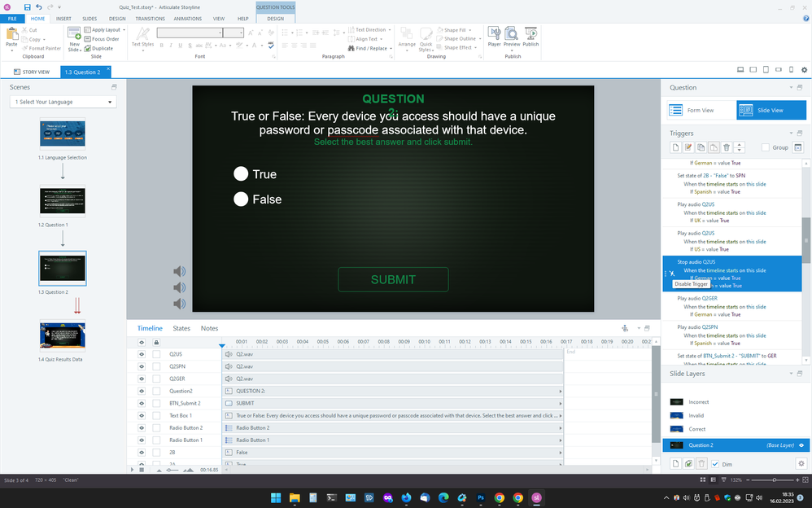
Task: Toggle visibility of Question 2 base layer
Action: pos(801,445)
